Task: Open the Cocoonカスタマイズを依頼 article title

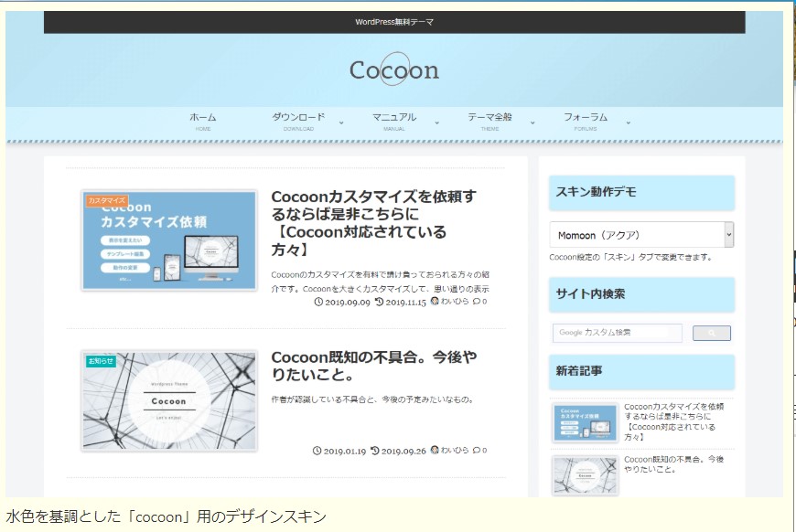Action: tap(373, 223)
